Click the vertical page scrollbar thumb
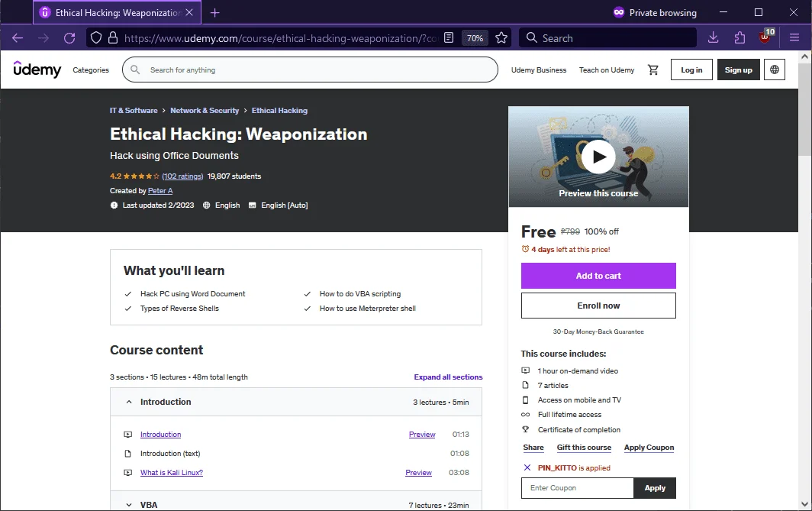This screenshot has height=511, width=812. [804, 108]
